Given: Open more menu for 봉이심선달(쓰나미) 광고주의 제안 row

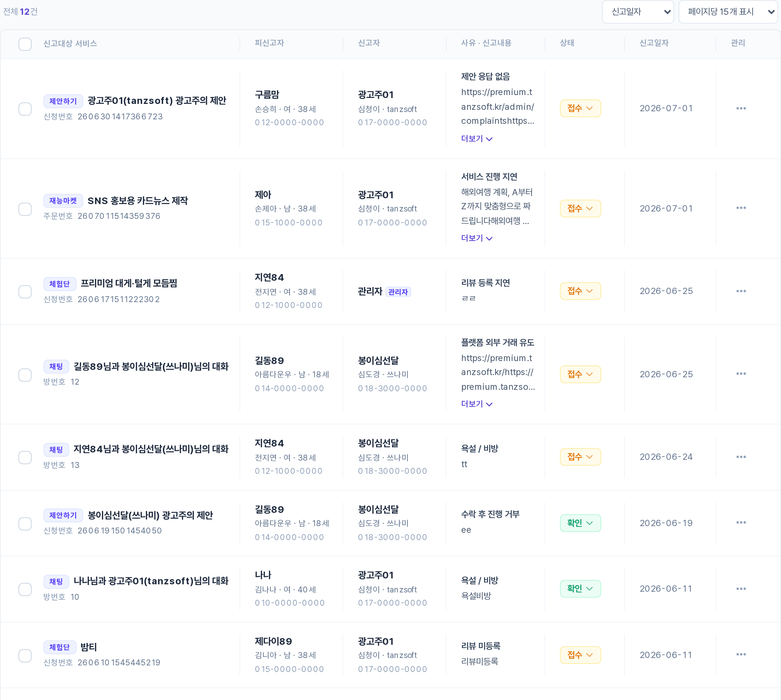Looking at the screenshot, I should [x=741, y=523].
